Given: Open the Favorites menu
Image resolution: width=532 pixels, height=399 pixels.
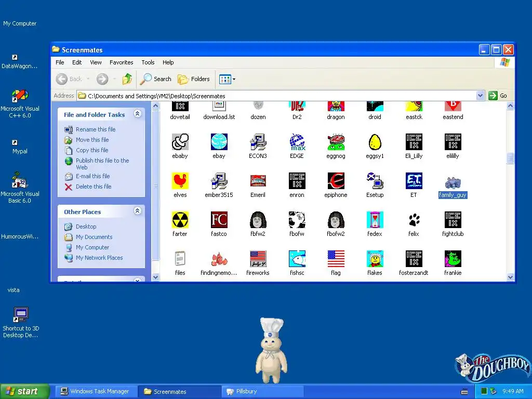Looking at the screenshot, I should coord(121,62).
